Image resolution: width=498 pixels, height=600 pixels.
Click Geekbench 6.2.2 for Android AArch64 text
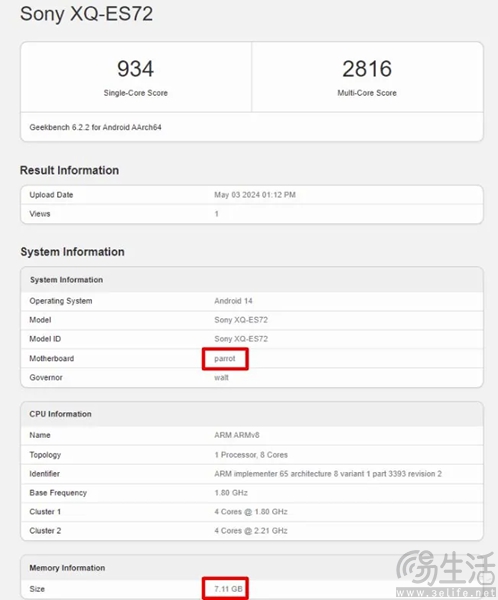[95, 127]
